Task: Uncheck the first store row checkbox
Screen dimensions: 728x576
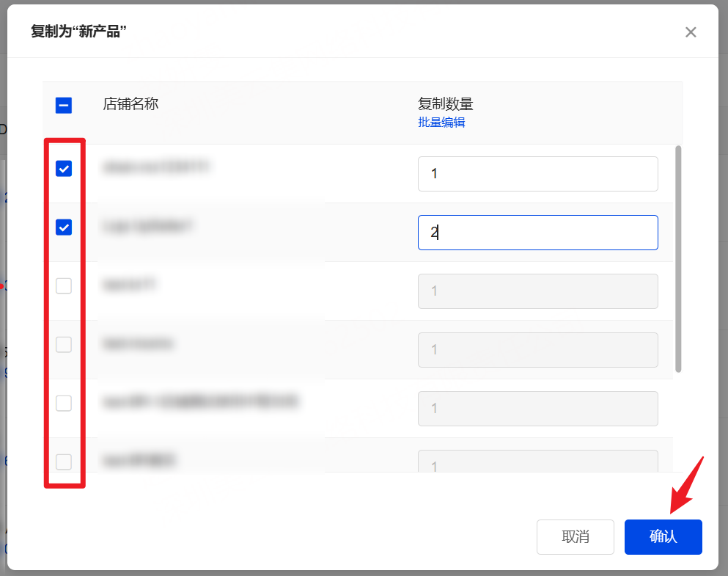Action: coord(64,169)
